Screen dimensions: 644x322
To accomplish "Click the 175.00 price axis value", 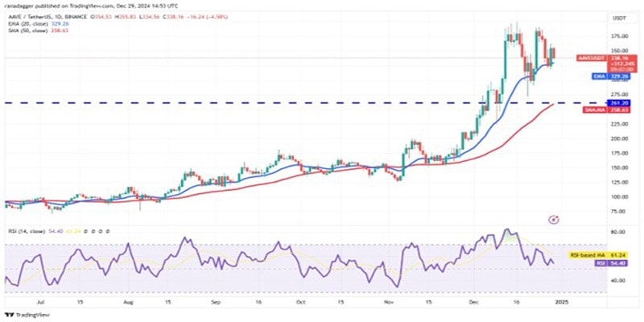I will (x=619, y=153).
